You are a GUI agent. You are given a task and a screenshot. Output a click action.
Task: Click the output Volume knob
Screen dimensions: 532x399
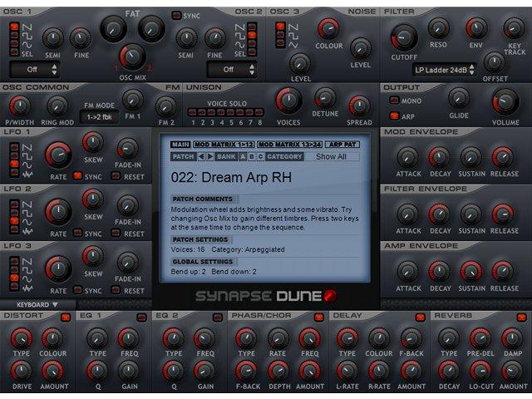[505, 101]
